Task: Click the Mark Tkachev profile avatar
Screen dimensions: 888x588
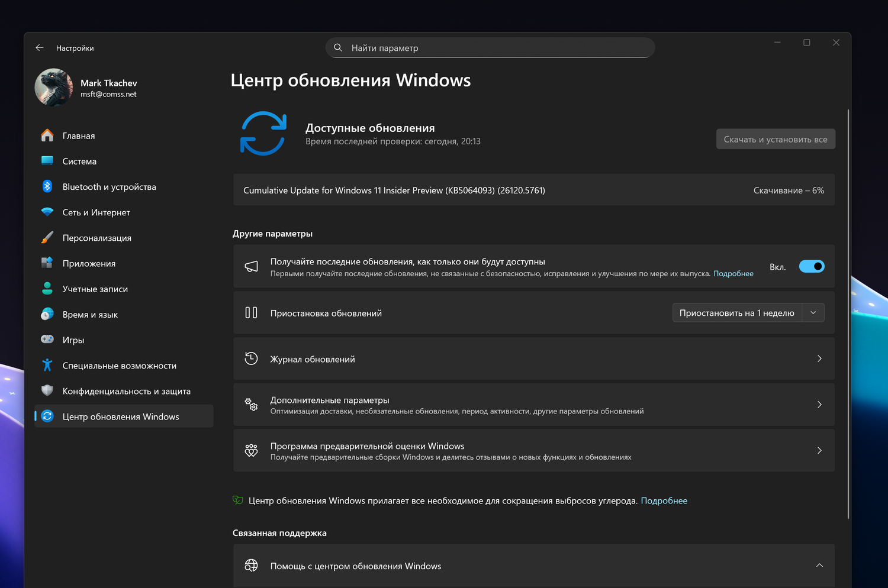Action: pos(54,88)
